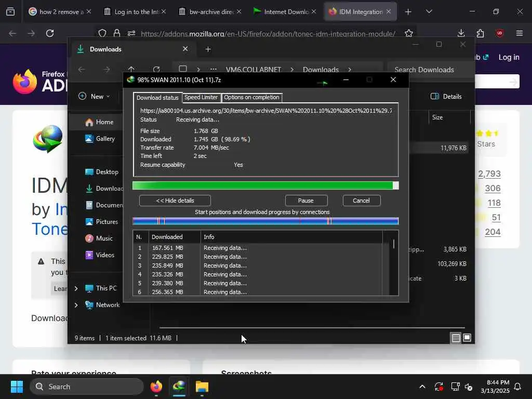532x399 pixels.
Task: Select connection row 3 with 235.849 MB
Action: [258, 265]
